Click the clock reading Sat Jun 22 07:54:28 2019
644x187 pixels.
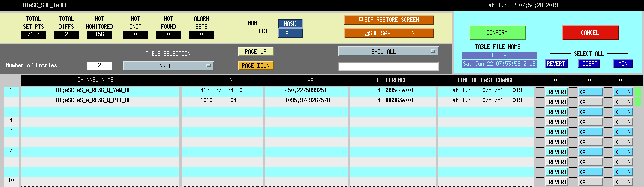pos(522,5)
